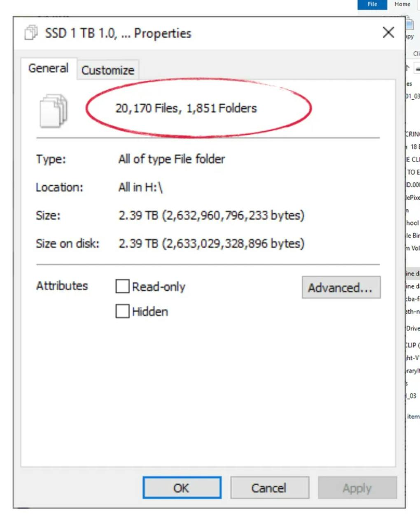This screenshot has height=527, width=420.
Task: Click the Location value All in H:\
Action: pos(140,187)
